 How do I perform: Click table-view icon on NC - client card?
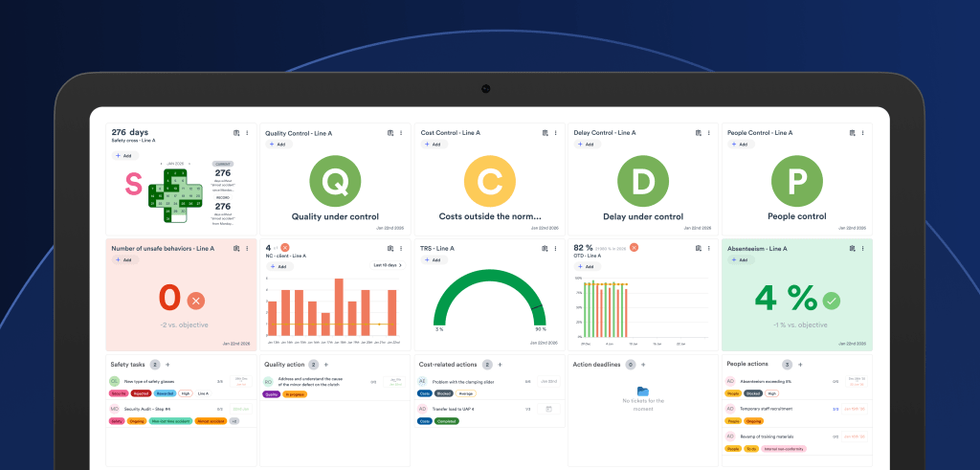390,248
